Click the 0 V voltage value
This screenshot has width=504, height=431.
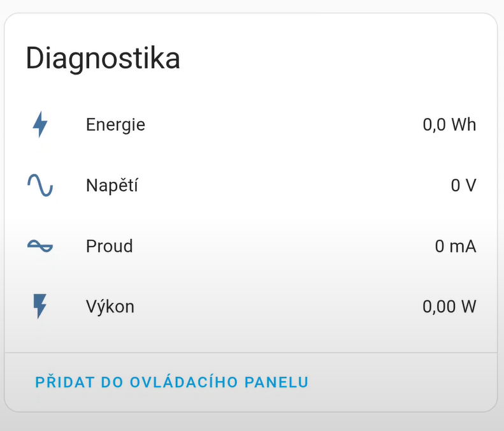[x=463, y=186]
